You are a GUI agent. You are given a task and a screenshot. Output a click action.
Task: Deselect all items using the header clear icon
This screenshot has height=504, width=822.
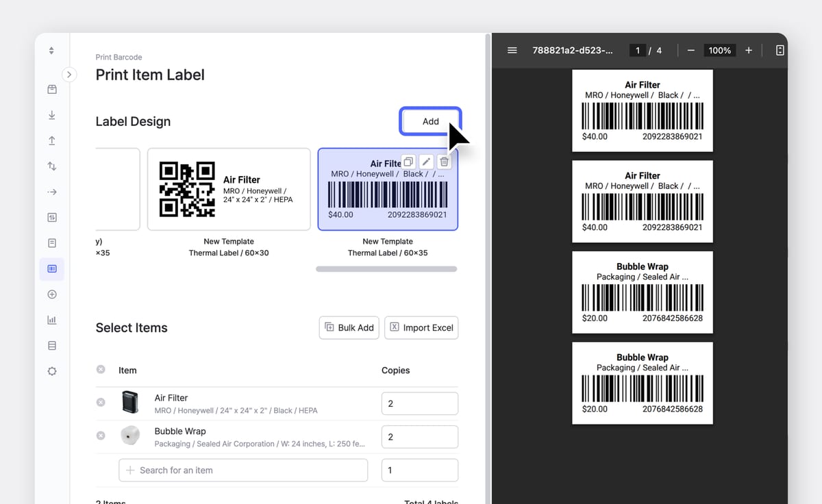point(101,370)
